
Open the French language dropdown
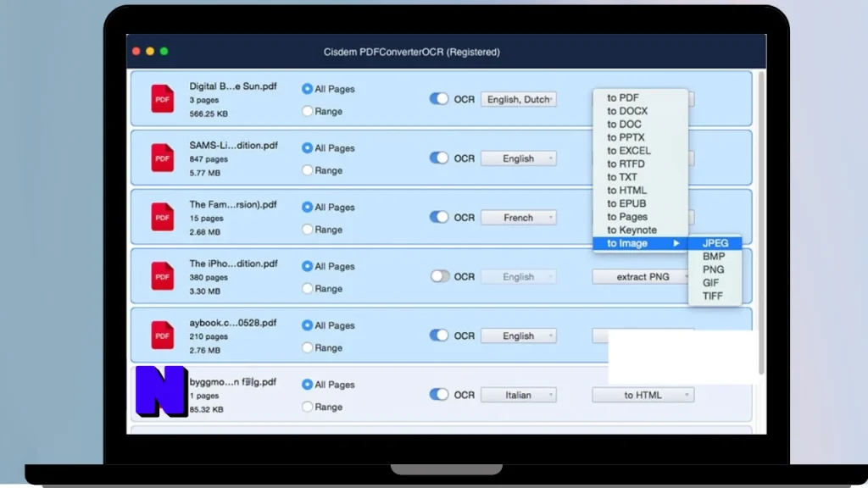(x=519, y=218)
